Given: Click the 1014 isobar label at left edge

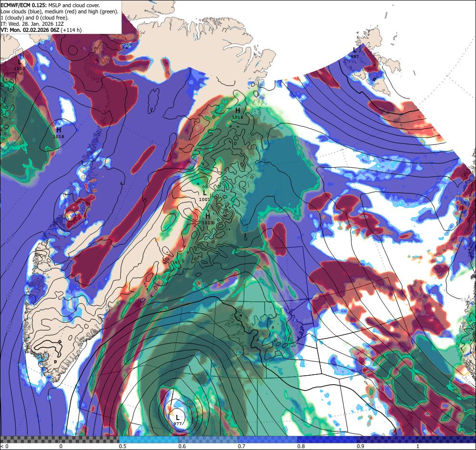Looking at the screenshot, I should [x=10, y=264].
